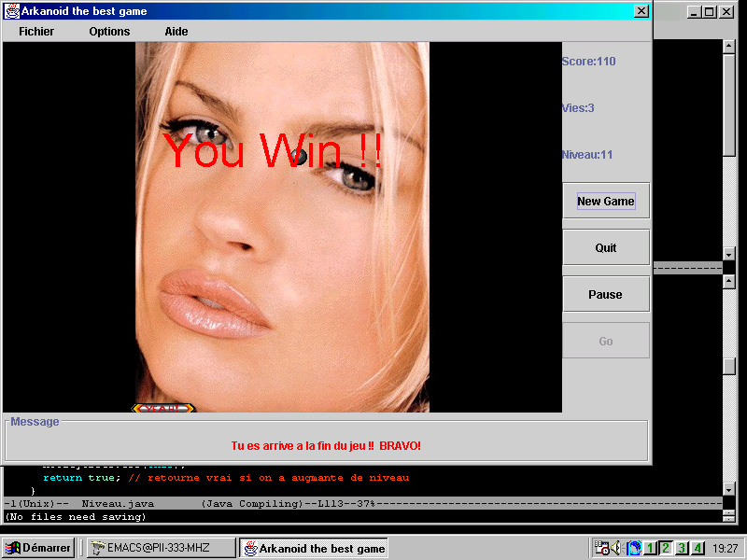
Task: Switch to virtual desktop 4
Action: [698, 548]
